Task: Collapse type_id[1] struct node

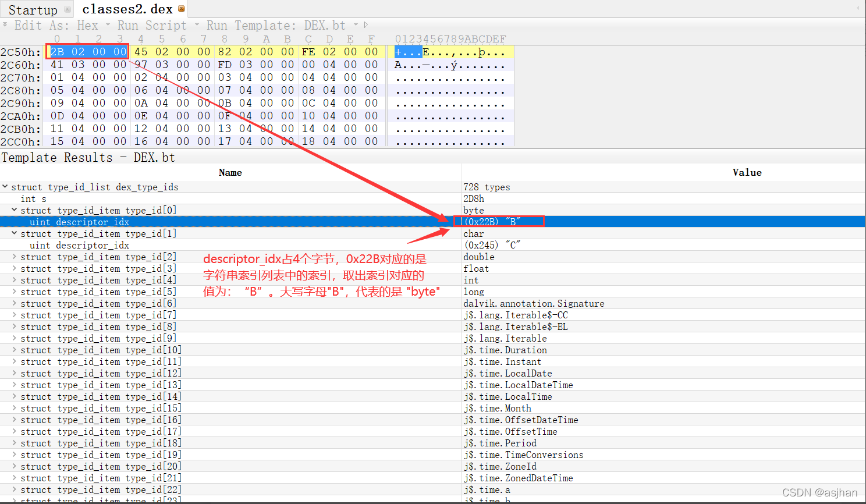Action: [x=15, y=233]
